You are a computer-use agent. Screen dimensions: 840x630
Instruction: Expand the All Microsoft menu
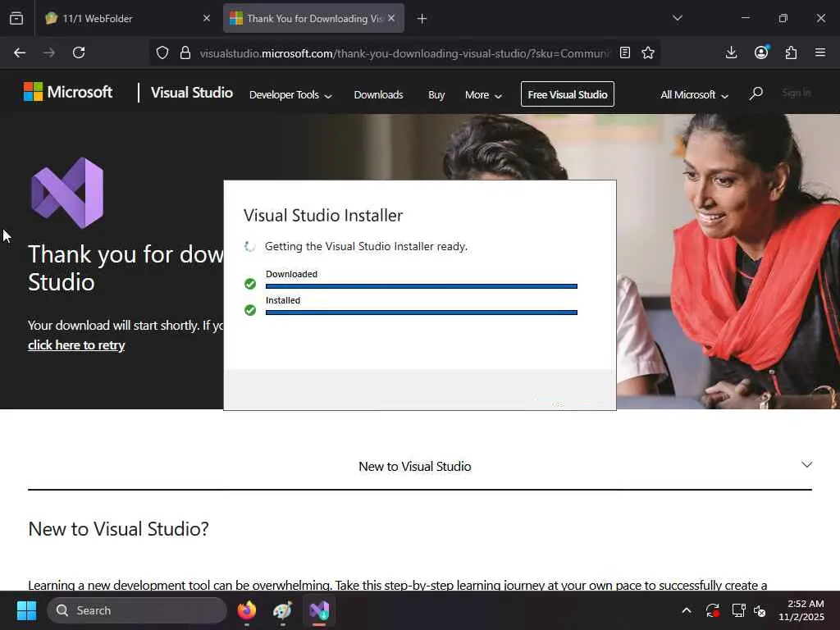pyautogui.click(x=694, y=95)
